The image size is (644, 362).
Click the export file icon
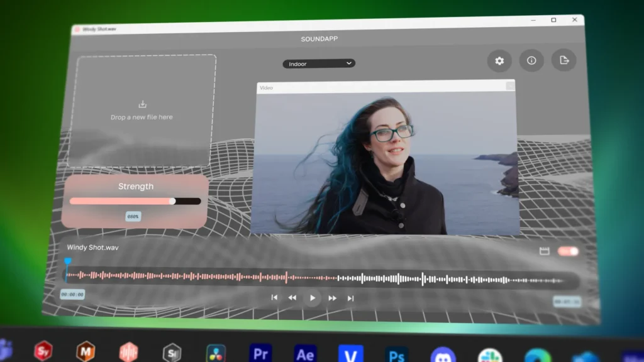click(x=563, y=60)
